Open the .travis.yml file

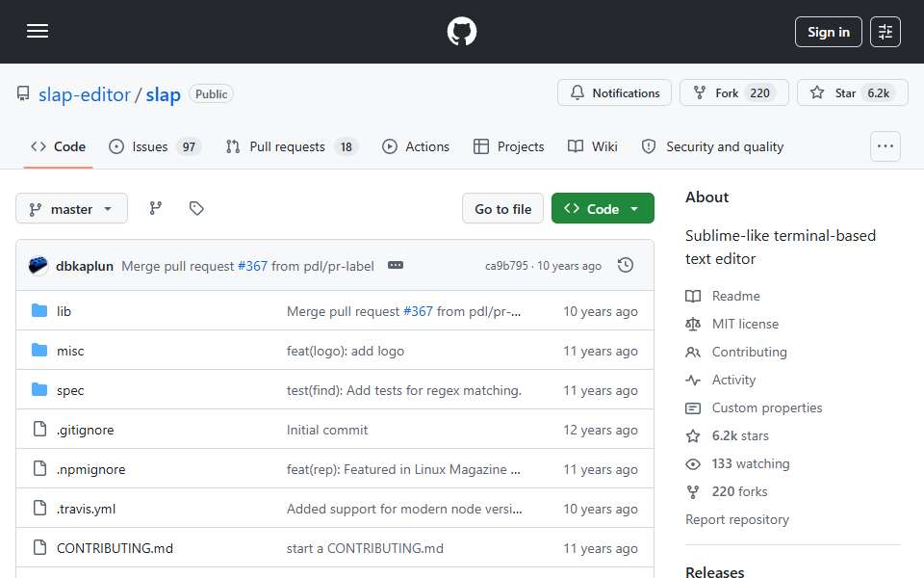coord(86,509)
